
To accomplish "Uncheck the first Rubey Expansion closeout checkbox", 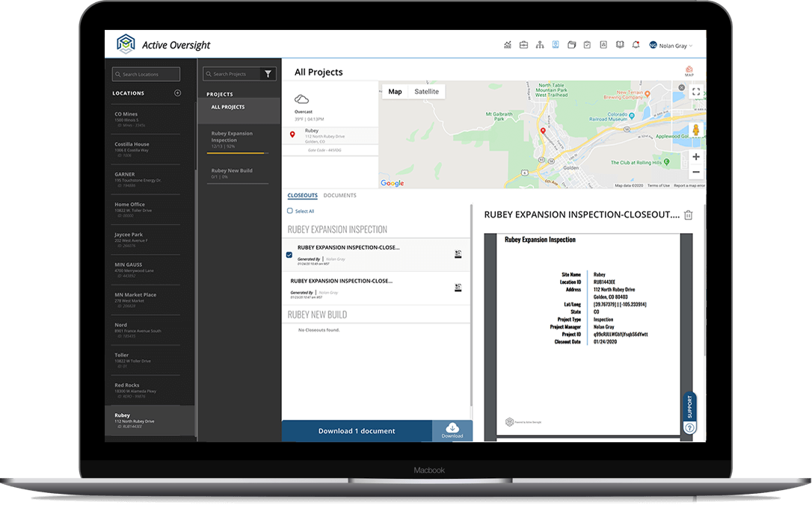I will pyautogui.click(x=289, y=255).
